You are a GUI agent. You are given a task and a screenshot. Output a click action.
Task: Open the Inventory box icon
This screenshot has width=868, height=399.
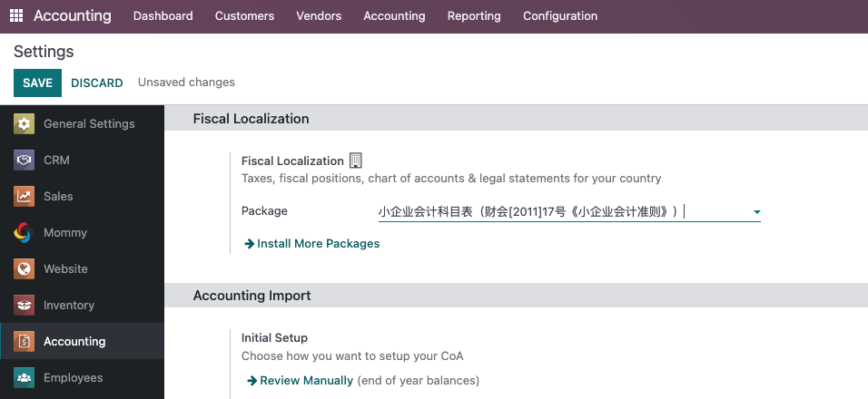pos(24,305)
